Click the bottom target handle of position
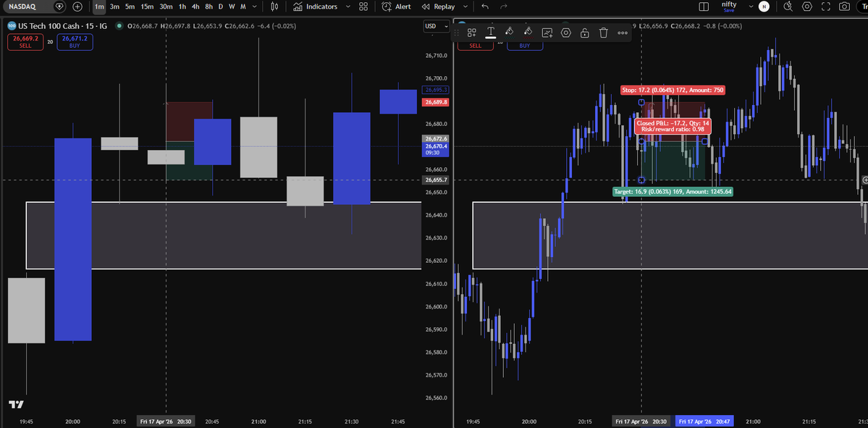 [641, 180]
